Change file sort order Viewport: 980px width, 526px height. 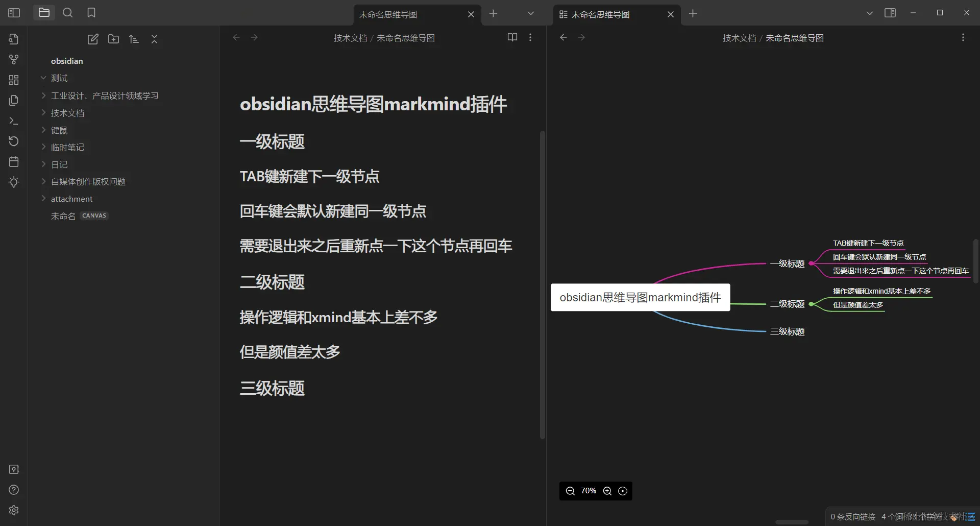tap(134, 39)
